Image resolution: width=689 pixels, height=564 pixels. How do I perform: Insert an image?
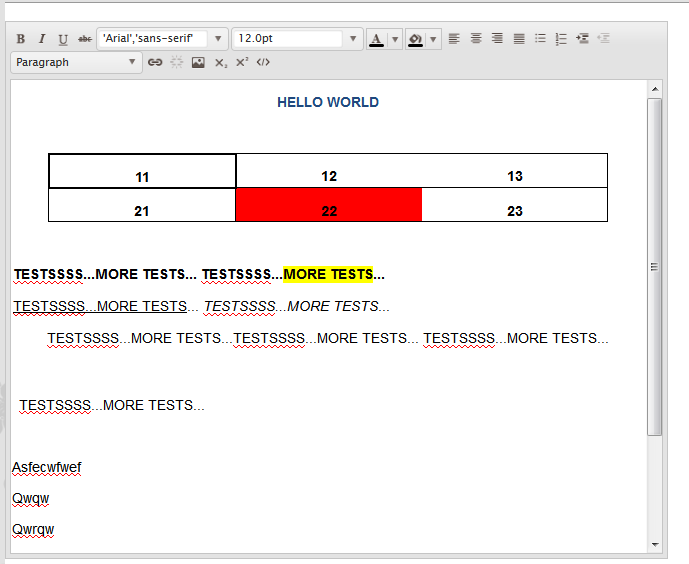click(x=198, y=62)
